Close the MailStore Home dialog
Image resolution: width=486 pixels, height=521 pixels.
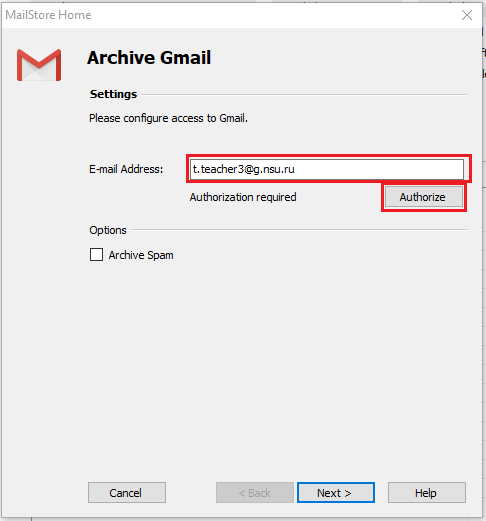[x=467, y=15]
